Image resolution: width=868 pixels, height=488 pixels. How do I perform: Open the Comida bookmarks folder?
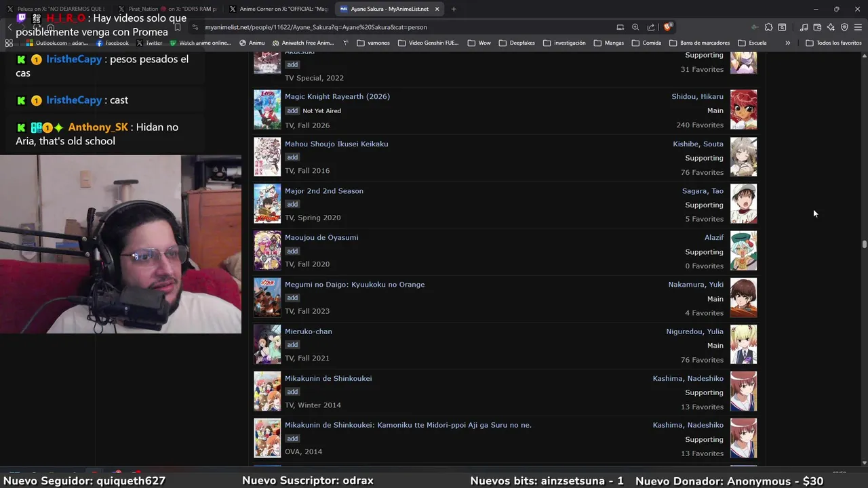(646, 43)
